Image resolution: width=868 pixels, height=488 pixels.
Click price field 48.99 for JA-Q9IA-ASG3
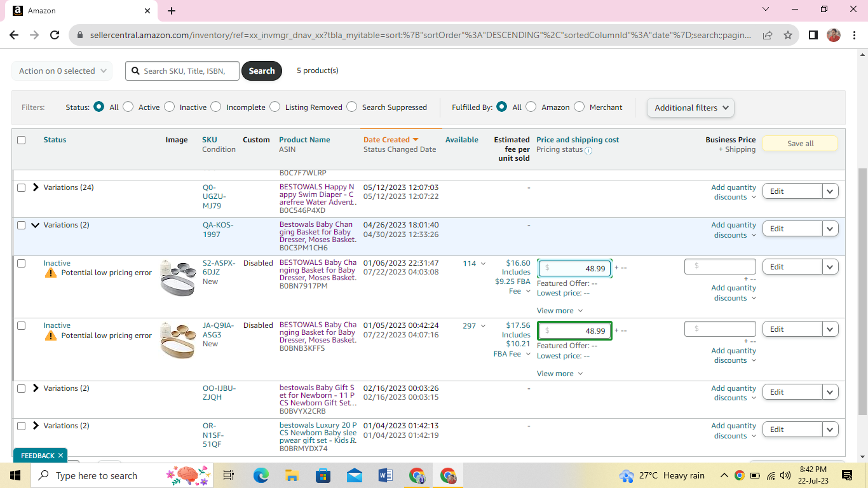(x=575, y=330)
